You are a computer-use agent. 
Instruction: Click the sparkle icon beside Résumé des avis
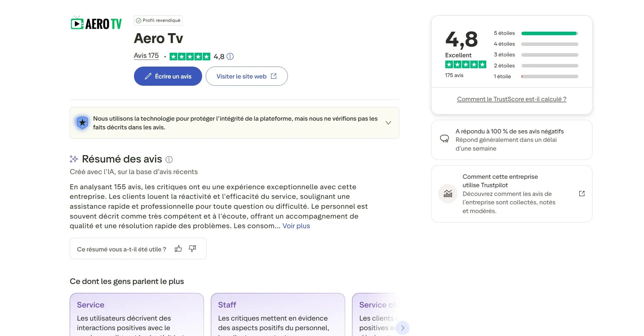pyautogui.click(x=74, y=159)
